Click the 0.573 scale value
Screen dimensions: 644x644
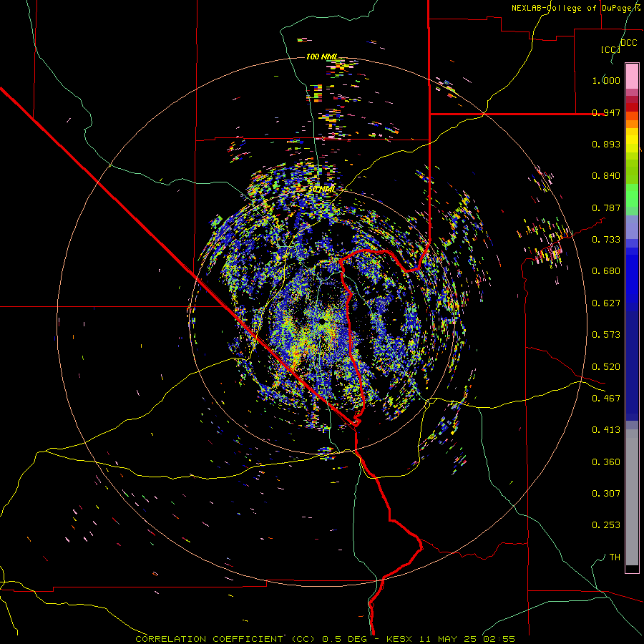606,335
